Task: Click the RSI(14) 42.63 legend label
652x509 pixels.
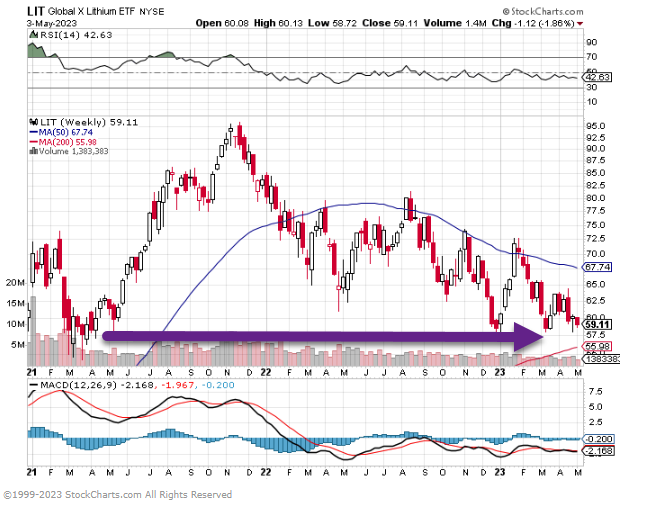Action: point(76,35)
